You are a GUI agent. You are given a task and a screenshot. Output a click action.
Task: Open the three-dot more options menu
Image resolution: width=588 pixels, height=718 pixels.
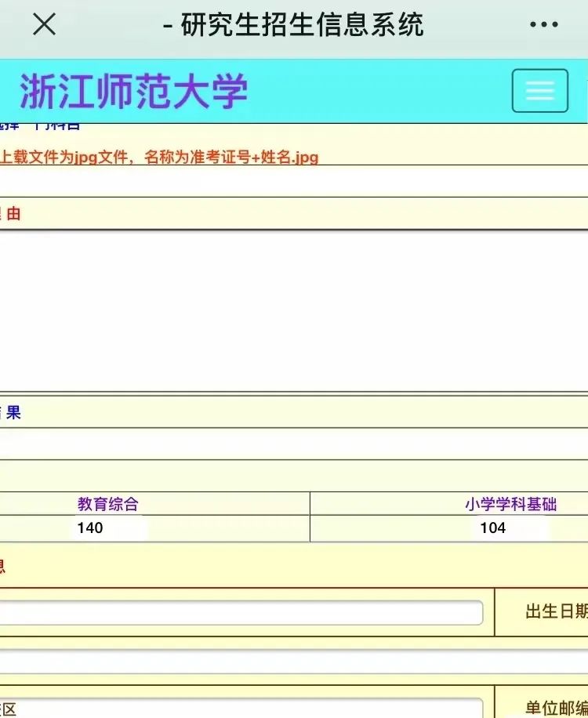[543, 25]
